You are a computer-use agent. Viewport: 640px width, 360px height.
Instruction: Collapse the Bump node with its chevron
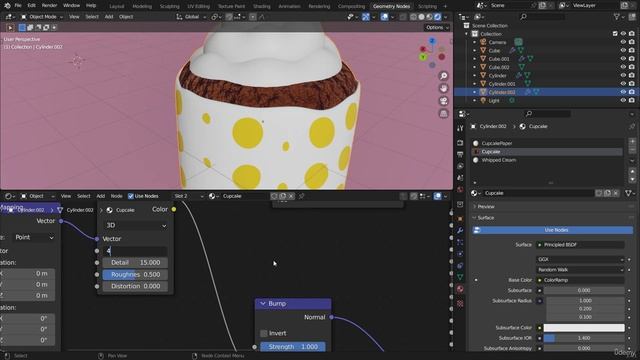pos(263,304)
